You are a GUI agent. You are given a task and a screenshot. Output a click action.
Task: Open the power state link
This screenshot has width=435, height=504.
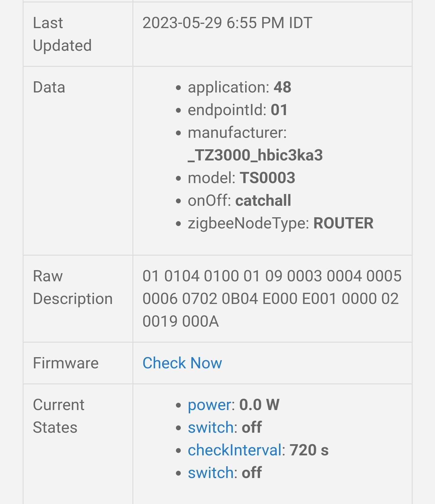tap(209, 405)
